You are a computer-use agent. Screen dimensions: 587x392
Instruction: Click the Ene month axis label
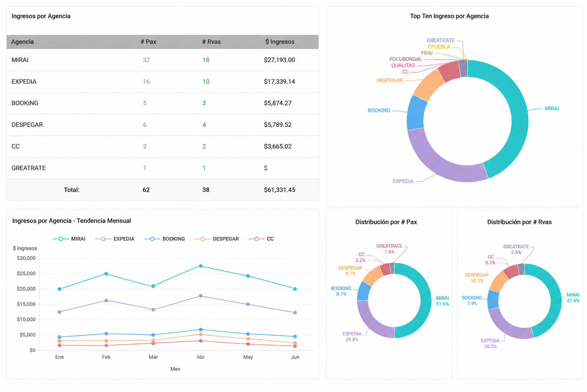(x=59, y=357)
